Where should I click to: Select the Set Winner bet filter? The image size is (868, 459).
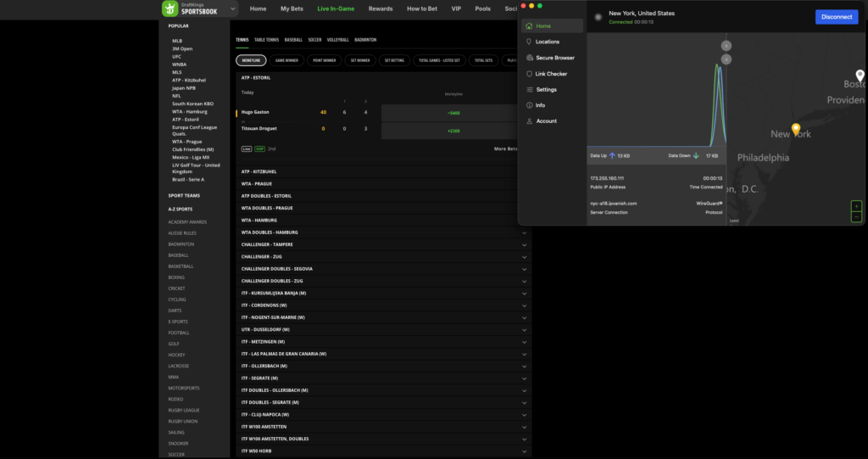point(360,60)
